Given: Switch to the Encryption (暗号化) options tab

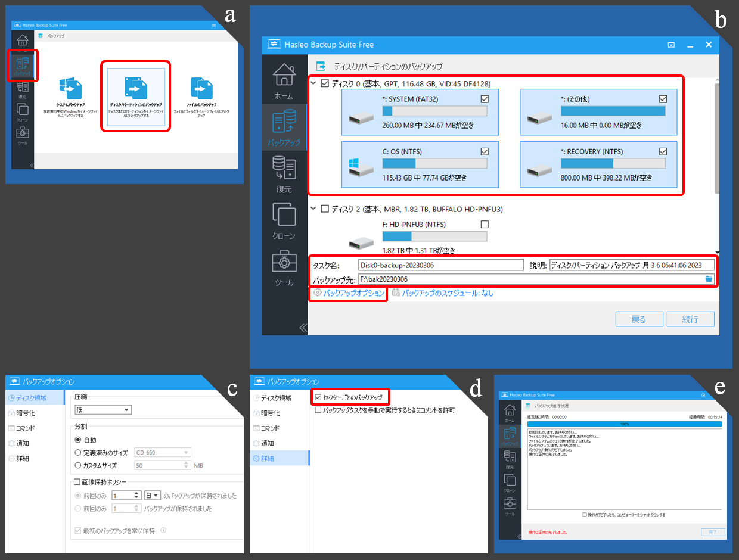Looking at the screenshot, I should (x=25, y=413).
